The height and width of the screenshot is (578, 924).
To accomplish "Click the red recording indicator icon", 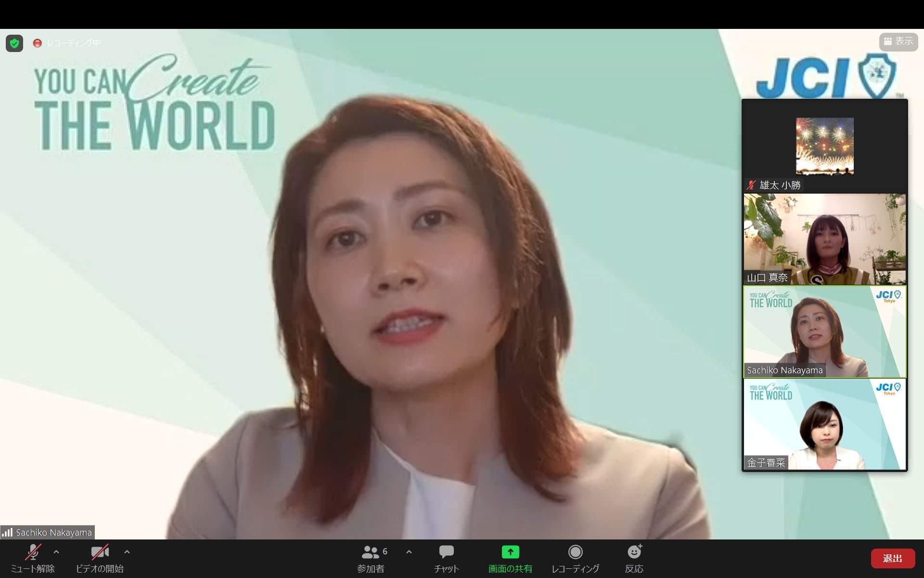I will click(37, 43).
